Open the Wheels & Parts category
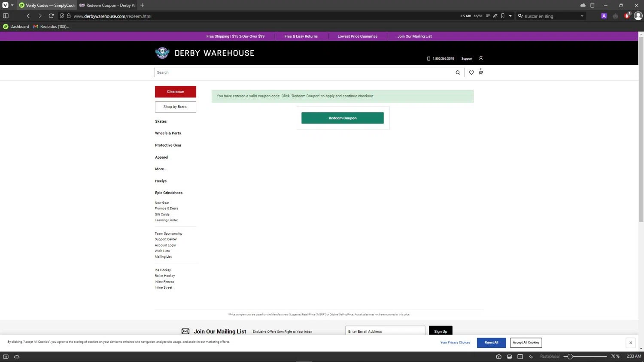 pos(168,133)
